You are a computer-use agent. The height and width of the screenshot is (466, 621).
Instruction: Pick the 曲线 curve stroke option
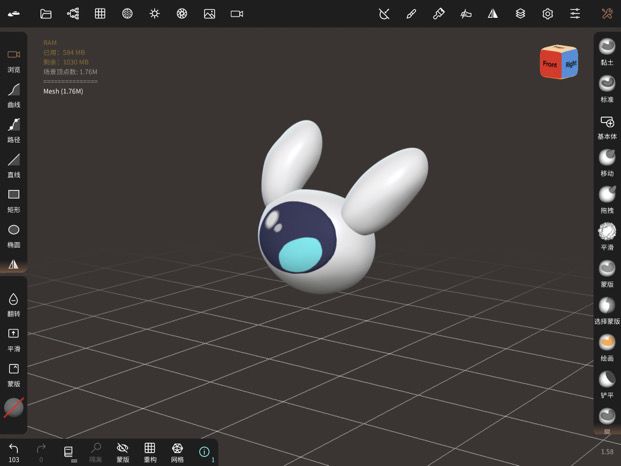(14, 95)
